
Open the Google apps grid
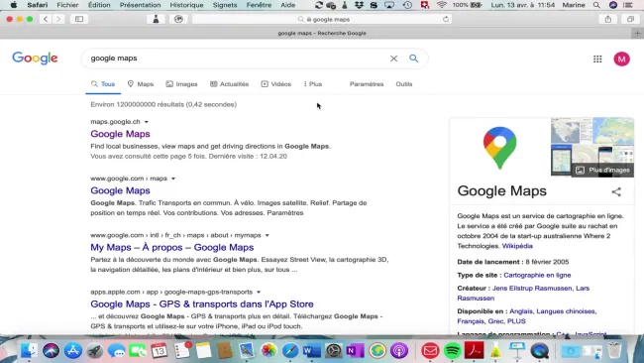click(597, 60)
